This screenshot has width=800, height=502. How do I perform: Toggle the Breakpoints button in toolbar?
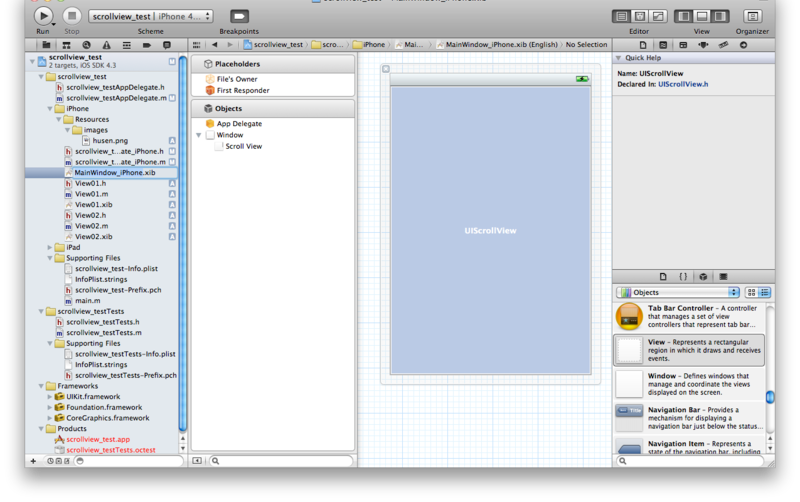239,16
